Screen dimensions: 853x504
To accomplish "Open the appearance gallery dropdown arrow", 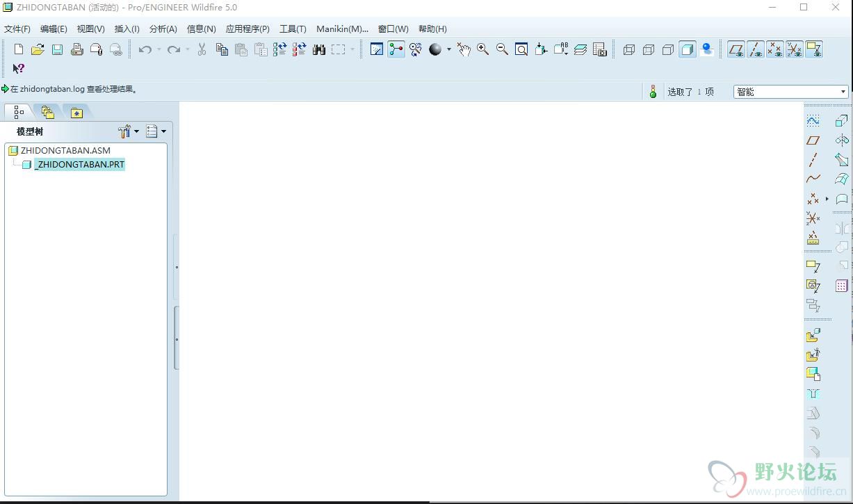I will point(448,49).
